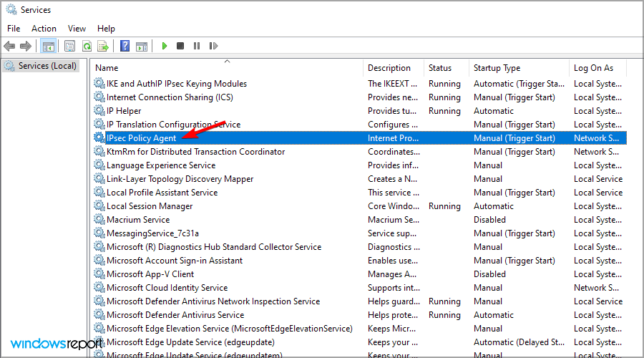Toggle Show/Hide Console Tree icon
644x358 pixels.
(x=49, y=46)
